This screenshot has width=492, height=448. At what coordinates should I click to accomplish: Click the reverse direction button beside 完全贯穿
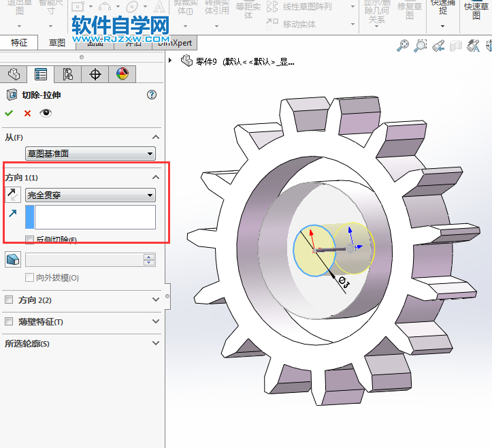(13, 195)
